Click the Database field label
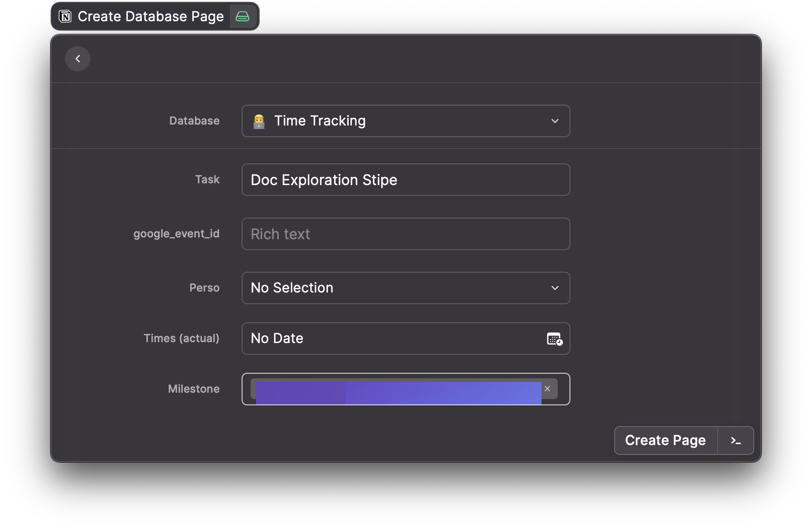812x529 pixels. (194, 121)
